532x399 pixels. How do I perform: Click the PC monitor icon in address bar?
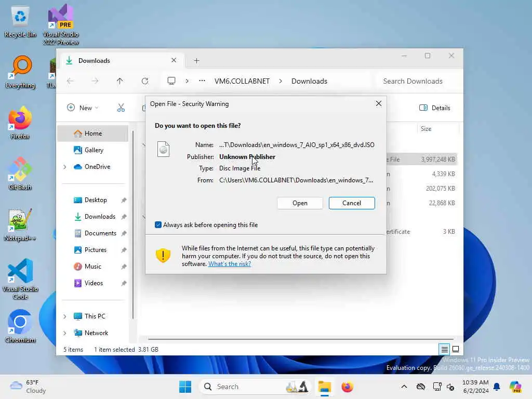coord(171,81)
